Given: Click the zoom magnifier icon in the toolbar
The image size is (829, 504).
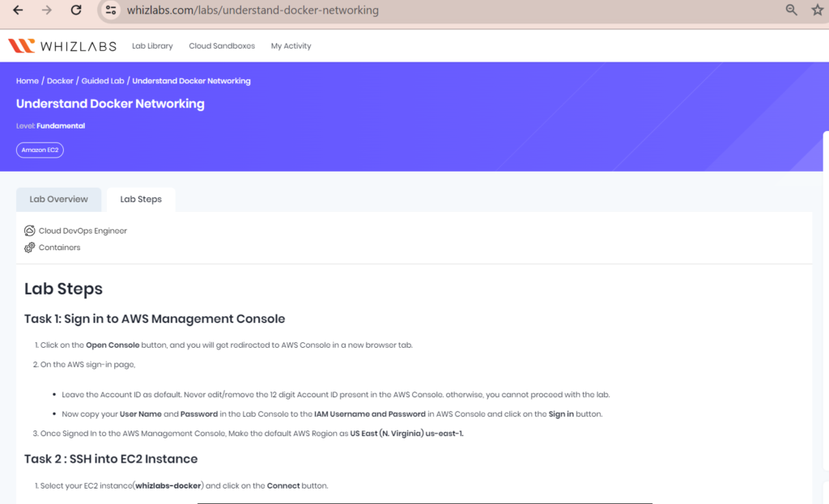Looking at the screenshot, I should pyautogui.click(x=790, y=10).
